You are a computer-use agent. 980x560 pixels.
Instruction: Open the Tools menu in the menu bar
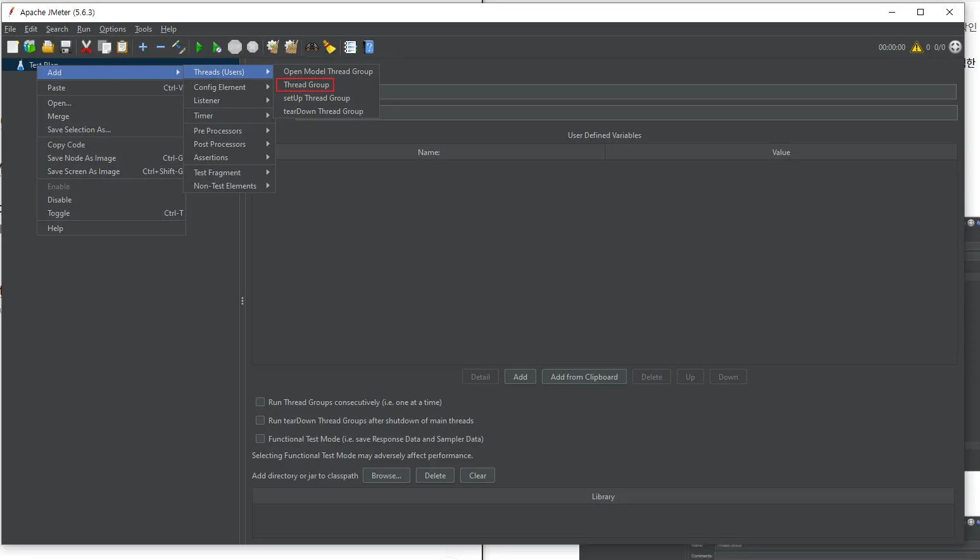pyautogui.click(x=143, y=29)
